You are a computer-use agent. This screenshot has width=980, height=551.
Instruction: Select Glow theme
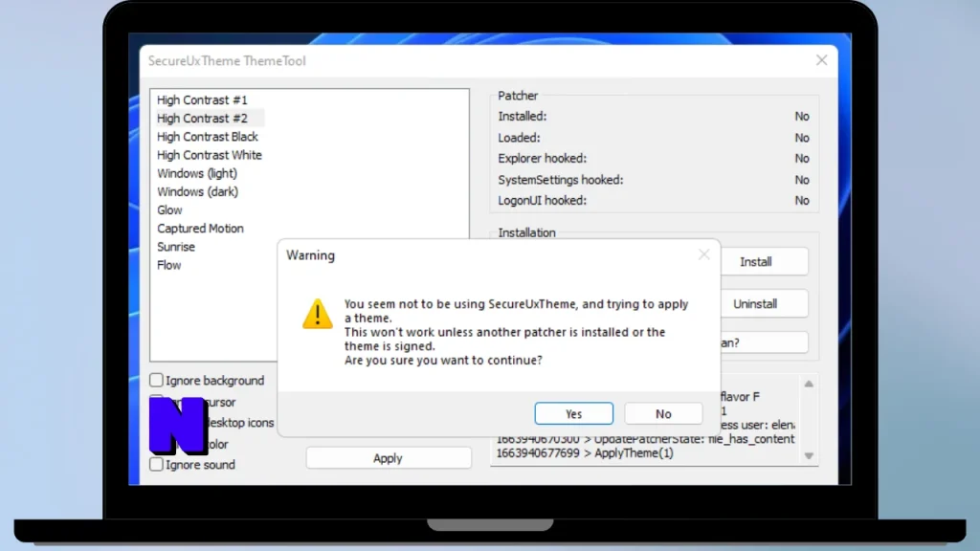tap(169, 209)
